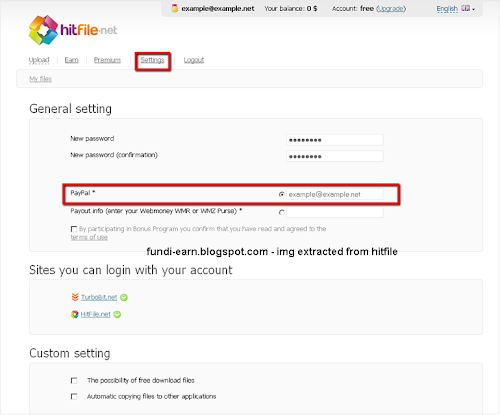Screen dimensions: 500x415
Task: Tick the Bonus Program agreement checkbox
Action: tap(74, 229)
